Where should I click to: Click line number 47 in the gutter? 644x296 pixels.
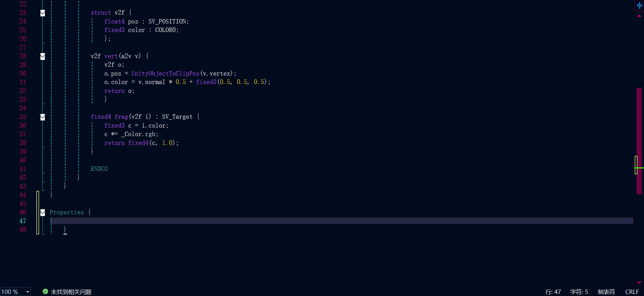pos(23,221)
